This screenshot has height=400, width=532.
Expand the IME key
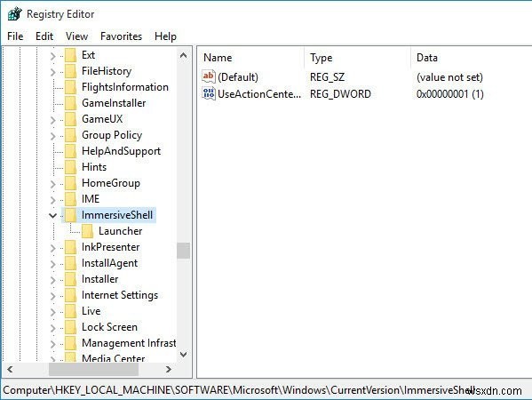click(x=52, y=200)
